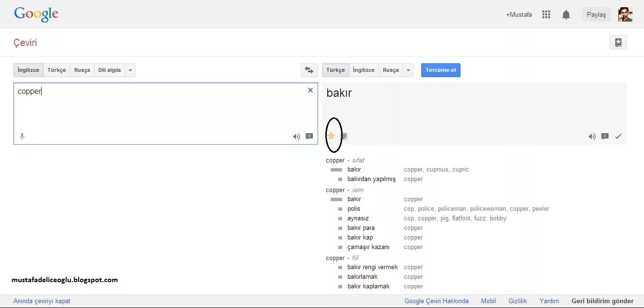This screenshot has height=308, width=644.
Task: Click polis translation entry
Action: coord(354,209)
